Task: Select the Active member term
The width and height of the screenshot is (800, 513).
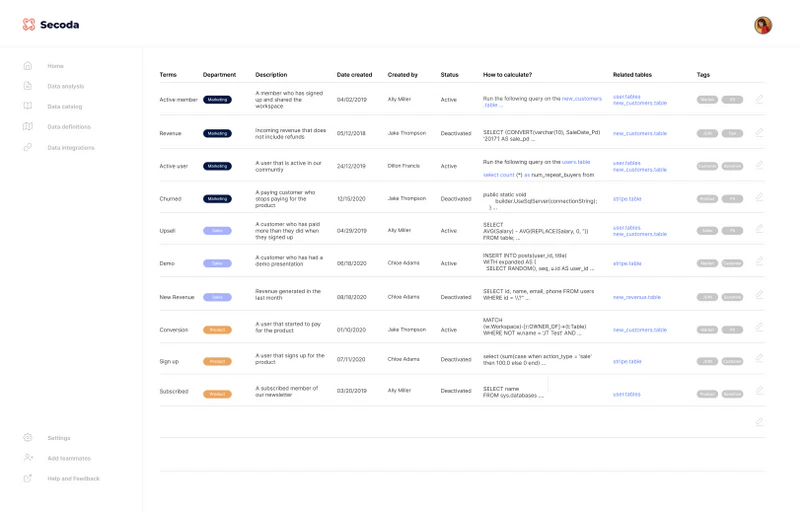Action: click(179, 100)
